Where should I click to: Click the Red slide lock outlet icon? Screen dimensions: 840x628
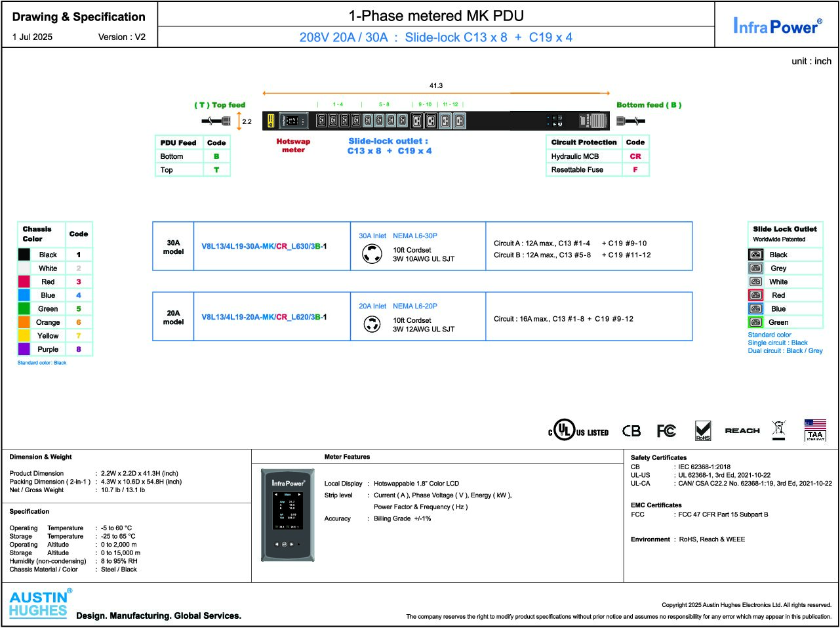click(x=756, y=295)
